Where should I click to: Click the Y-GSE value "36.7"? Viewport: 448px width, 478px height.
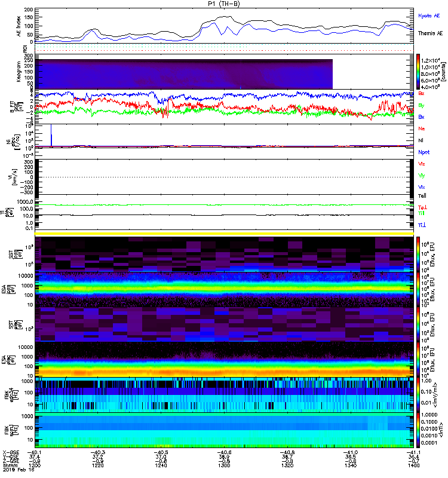pos(287,456)
